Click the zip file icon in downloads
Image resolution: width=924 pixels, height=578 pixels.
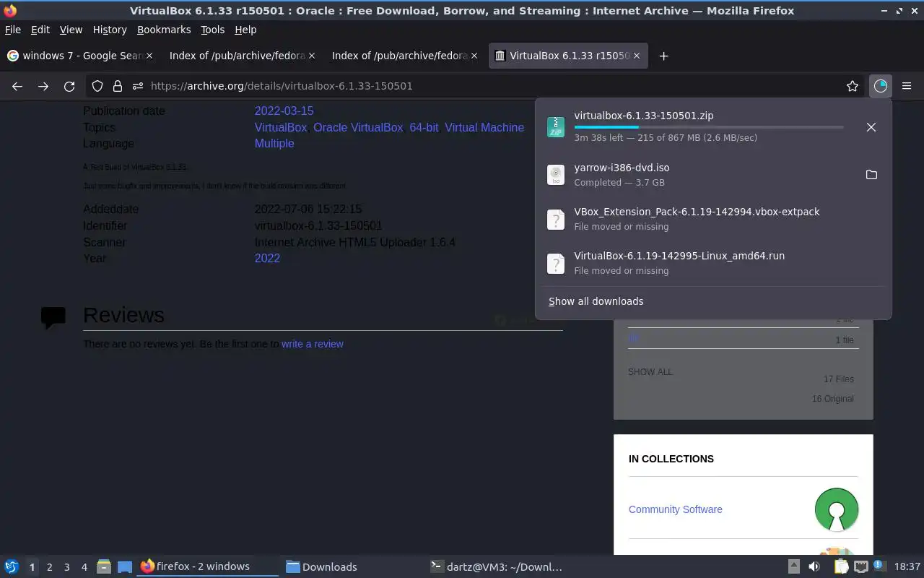click(555, 127)
